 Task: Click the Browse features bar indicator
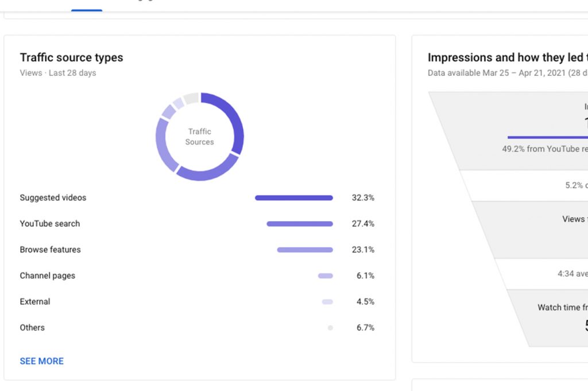pos(304,250)
